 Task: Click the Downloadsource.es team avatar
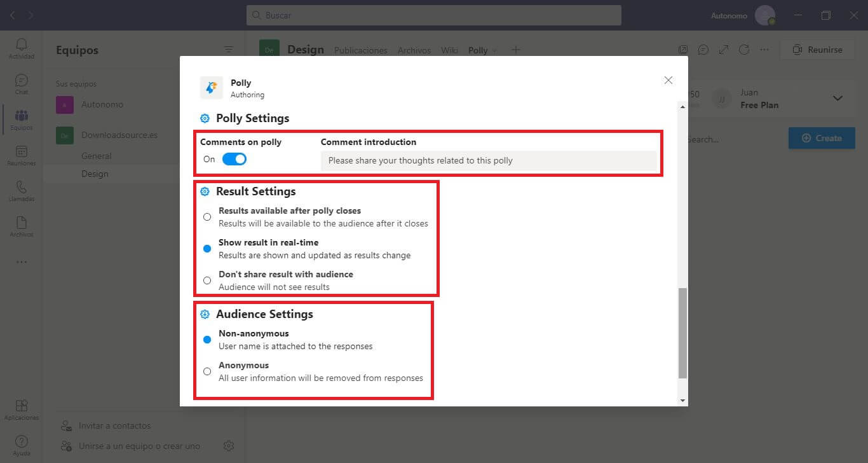click(65, 135)
